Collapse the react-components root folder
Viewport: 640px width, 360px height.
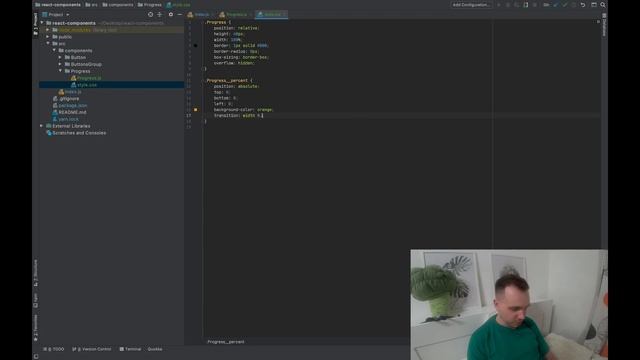point(42,23)
